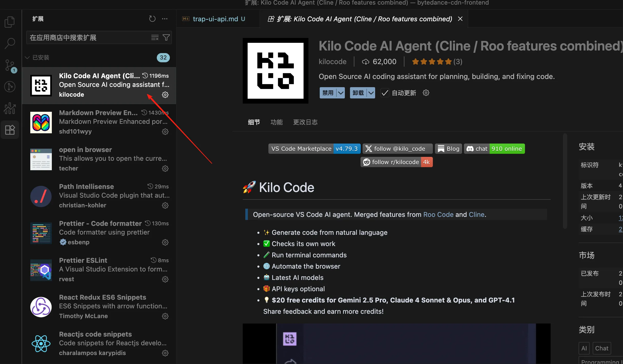The width and height of the screenshot is (623, 364).
Task: Click the Kilo Code demo video thumbnail
Action: (x=396, y=343)
